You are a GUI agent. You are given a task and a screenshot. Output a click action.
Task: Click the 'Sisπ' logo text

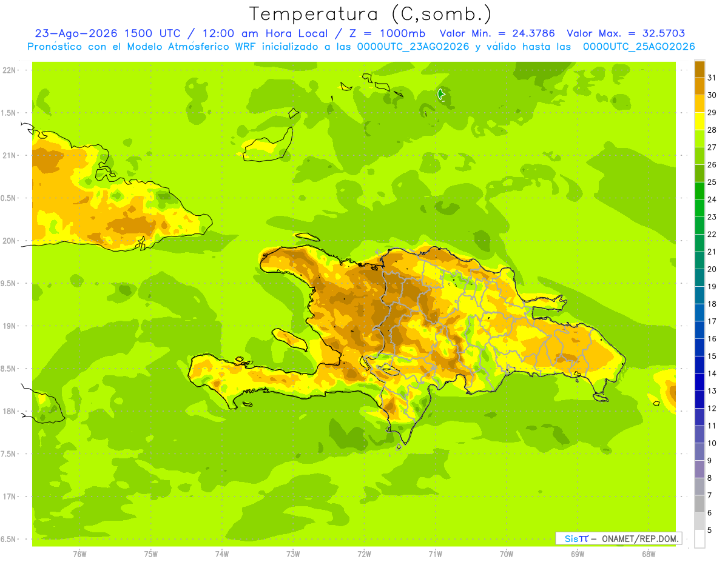[x=576, y=538]
